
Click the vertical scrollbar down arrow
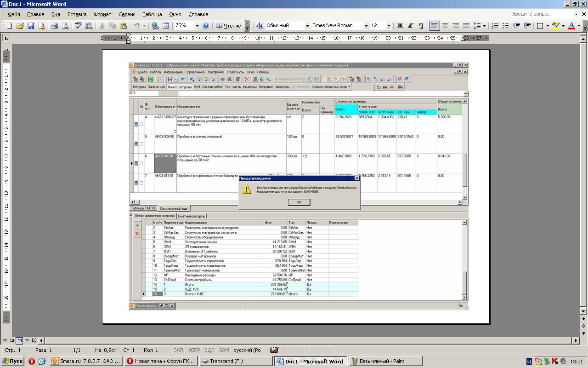pos(584,311)
